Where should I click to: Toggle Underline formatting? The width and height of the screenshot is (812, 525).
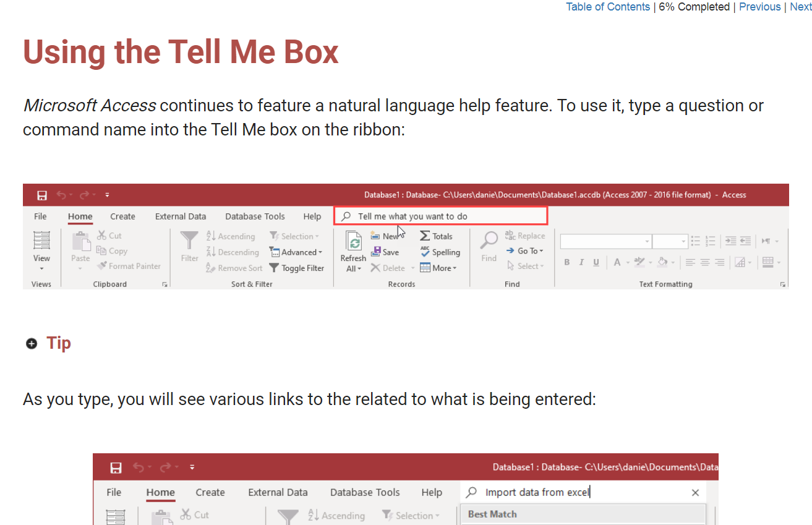pos(596,263)
